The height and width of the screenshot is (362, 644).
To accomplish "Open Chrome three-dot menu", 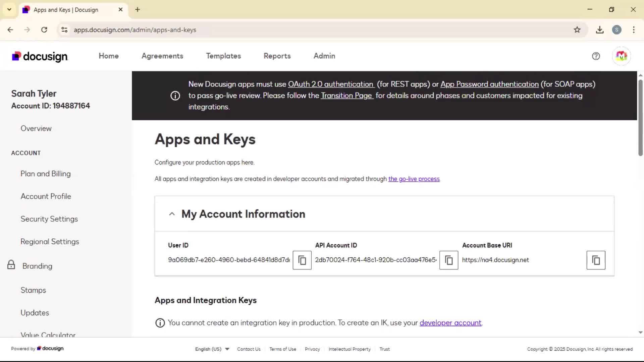I will tap(634, 30).
